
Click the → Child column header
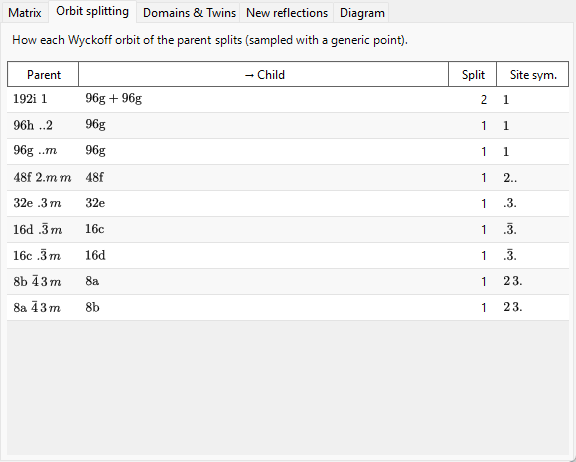tap(264, 75)
